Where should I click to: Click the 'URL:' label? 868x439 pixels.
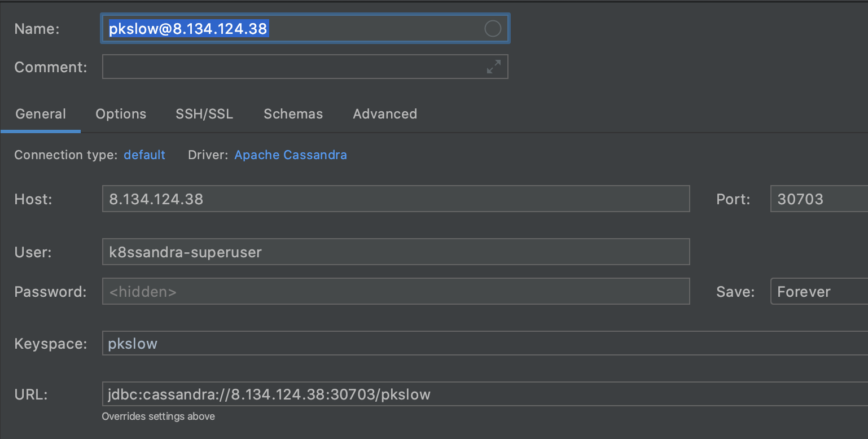(31, 394)
